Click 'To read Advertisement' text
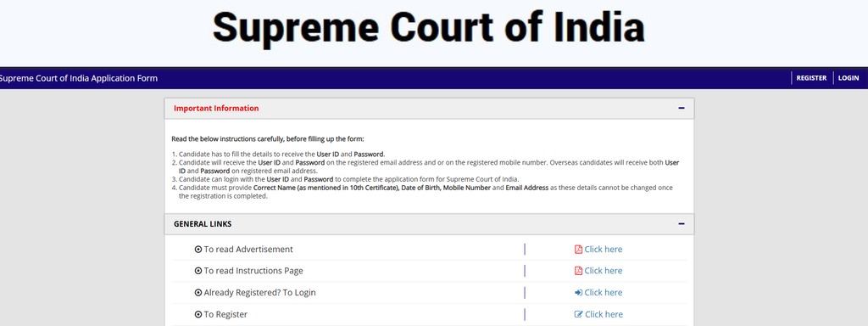This screenshot has width=868, height=326. 248,250
